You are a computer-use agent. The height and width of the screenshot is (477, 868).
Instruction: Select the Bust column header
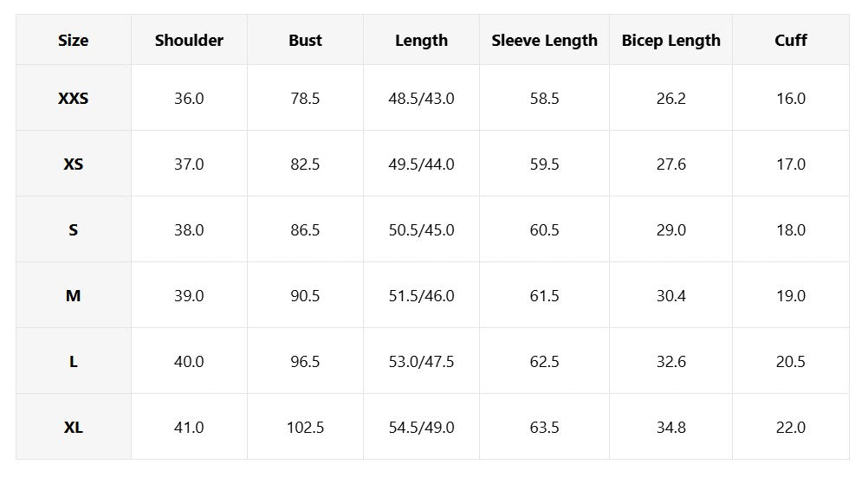pyautogui.click(x=305, y=41)
